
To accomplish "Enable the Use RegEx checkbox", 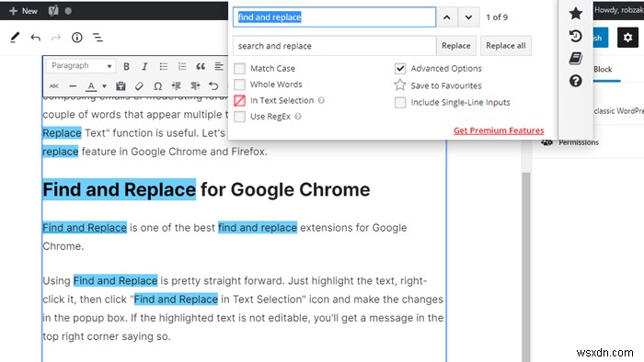I will [239, 117].
